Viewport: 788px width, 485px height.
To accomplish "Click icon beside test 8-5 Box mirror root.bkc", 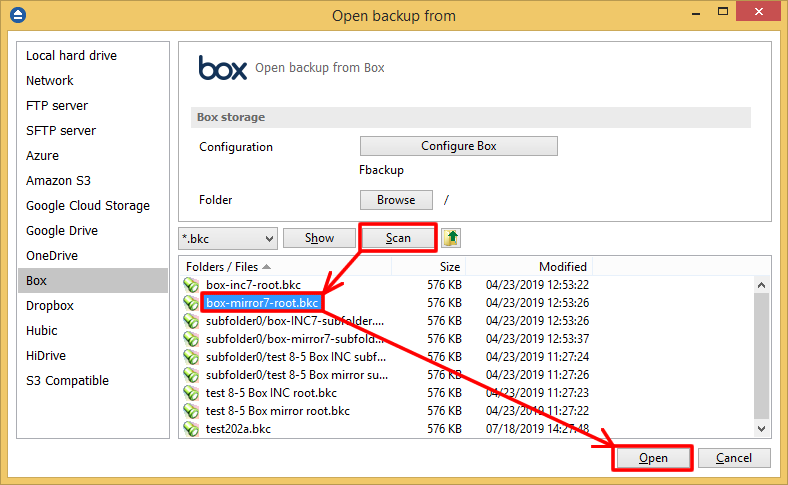I will 192,411.
